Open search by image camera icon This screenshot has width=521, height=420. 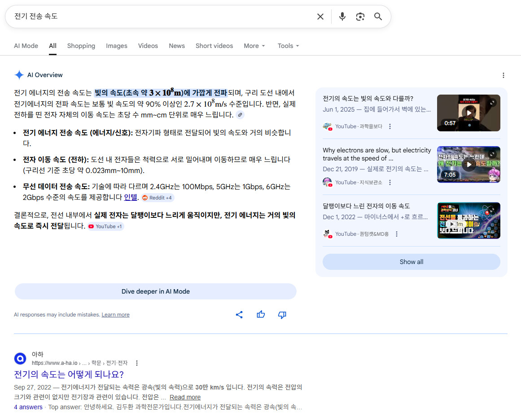360,17
